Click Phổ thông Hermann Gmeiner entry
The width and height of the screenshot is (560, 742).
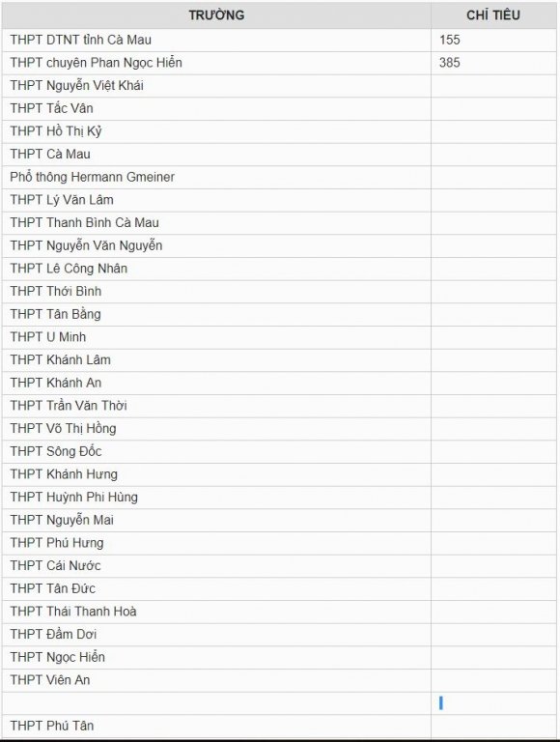coord(93,177)
